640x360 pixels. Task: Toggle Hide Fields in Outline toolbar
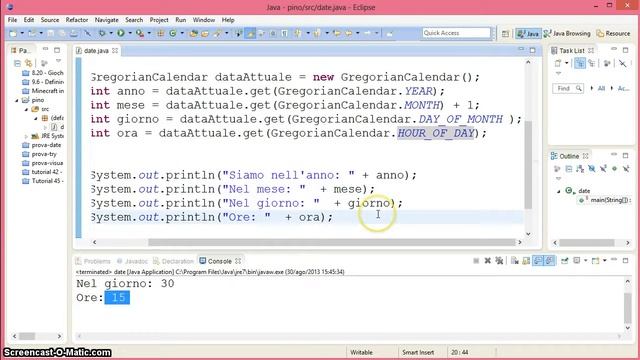(x=591, y=168)
